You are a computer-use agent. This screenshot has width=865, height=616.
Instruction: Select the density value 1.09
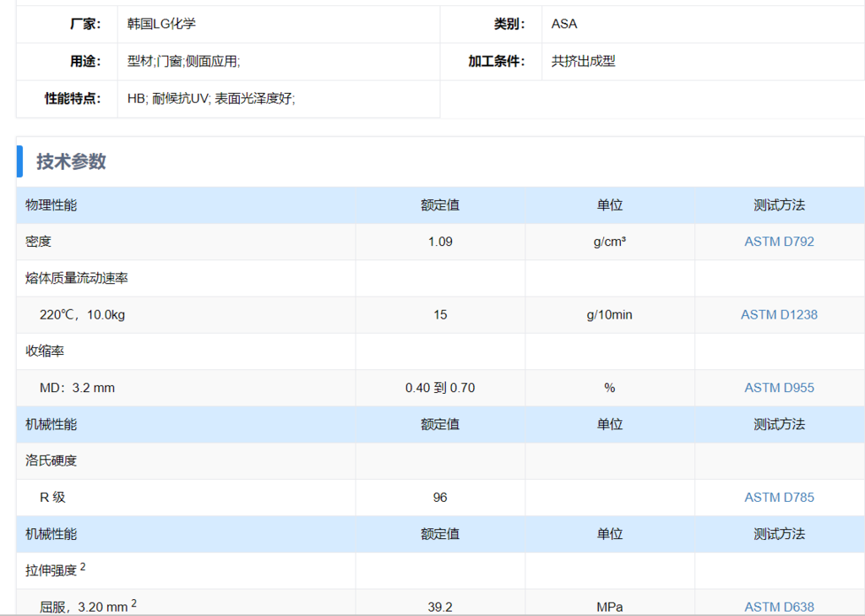440,242
